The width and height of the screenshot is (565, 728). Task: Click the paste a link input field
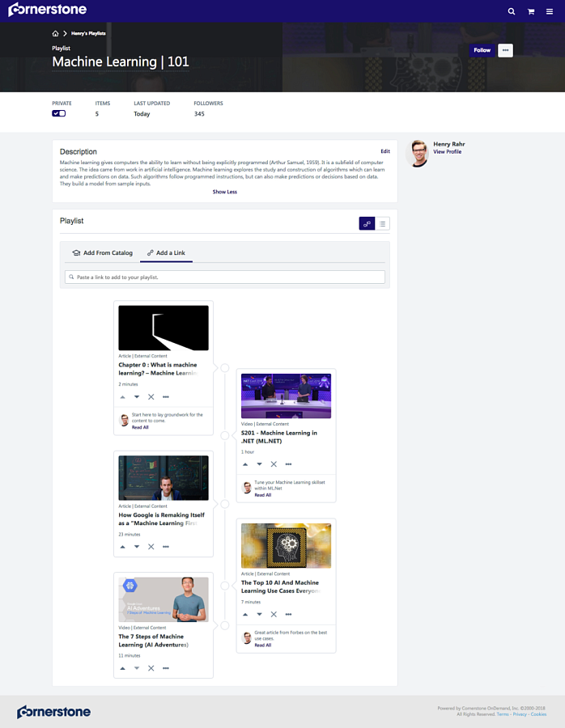pyautogui.click(x=225, y=277)
